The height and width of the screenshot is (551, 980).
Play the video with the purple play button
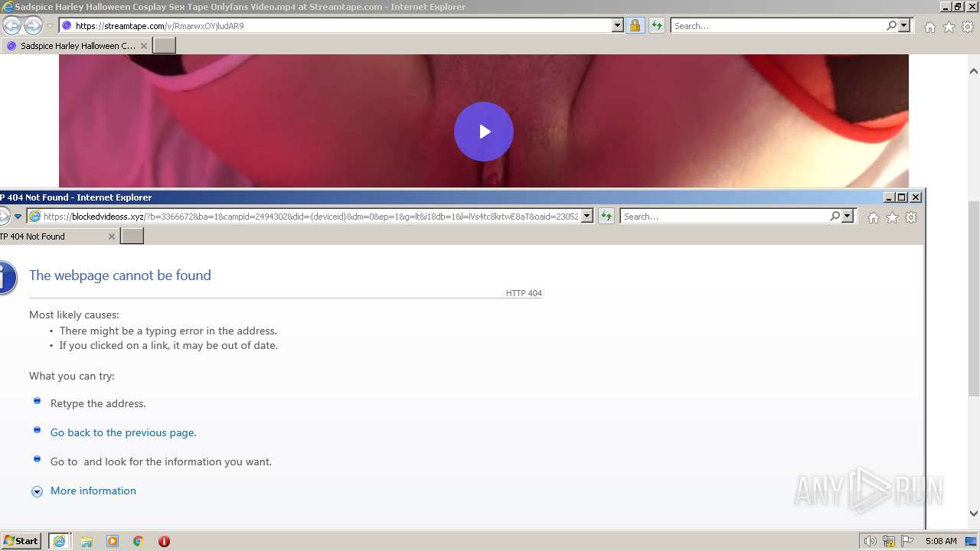coord(484,132)
